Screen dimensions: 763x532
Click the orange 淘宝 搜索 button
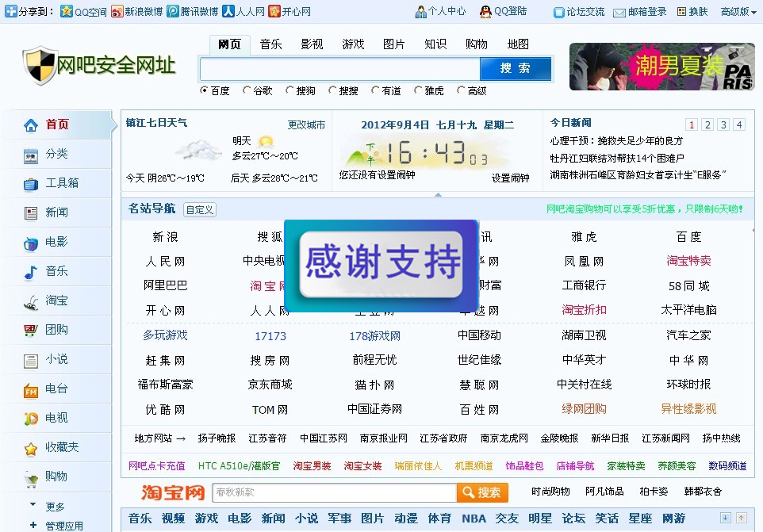click(x=482, y=492)
